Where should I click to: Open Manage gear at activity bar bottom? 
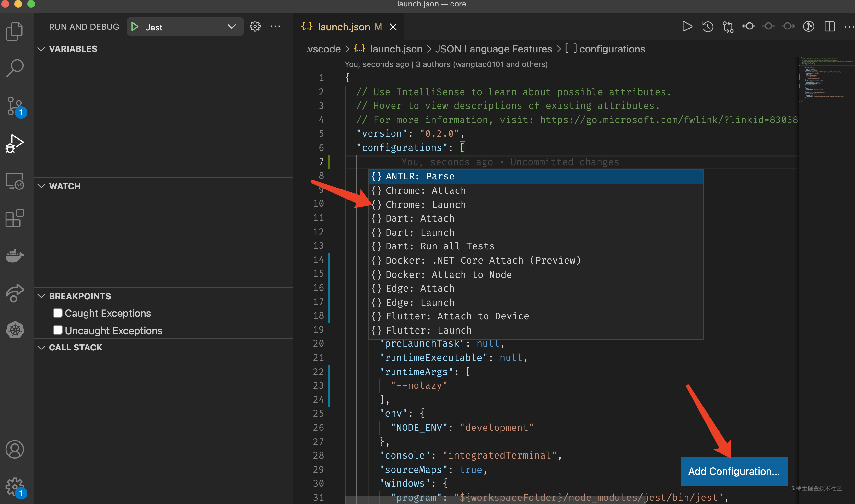[x=16, y=488]
